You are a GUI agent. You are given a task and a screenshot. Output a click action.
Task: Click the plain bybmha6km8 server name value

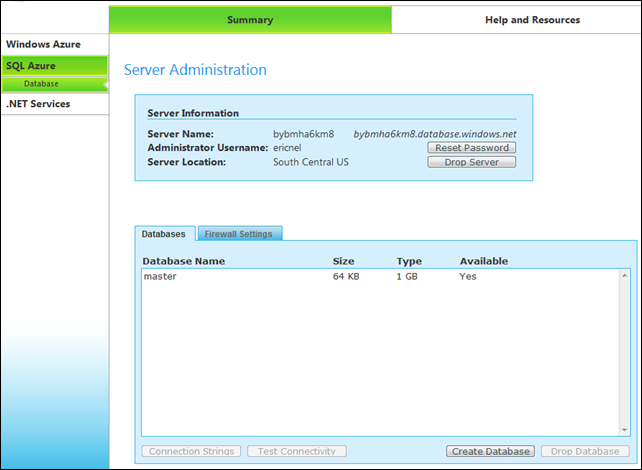[303, 134]
